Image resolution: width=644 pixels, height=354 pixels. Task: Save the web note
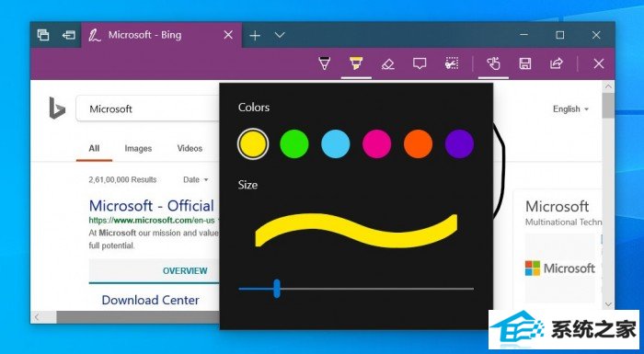pyautogui.click(x=525, y=63)
